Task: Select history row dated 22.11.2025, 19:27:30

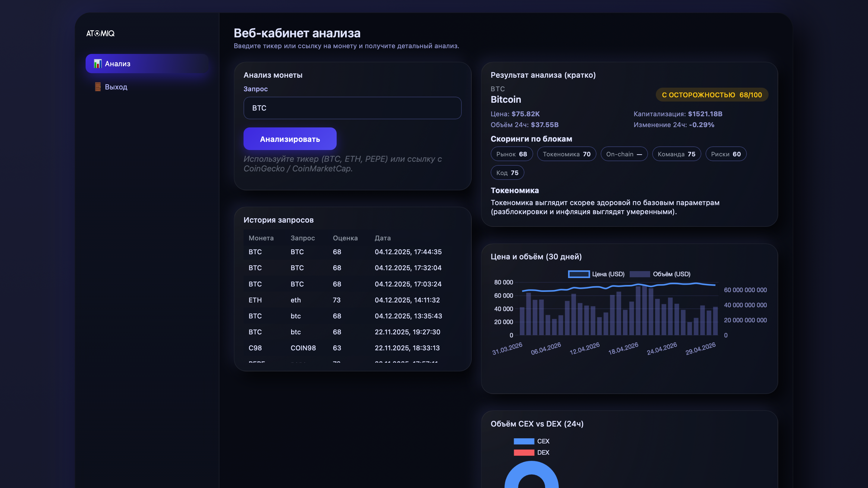Action: 352,332
